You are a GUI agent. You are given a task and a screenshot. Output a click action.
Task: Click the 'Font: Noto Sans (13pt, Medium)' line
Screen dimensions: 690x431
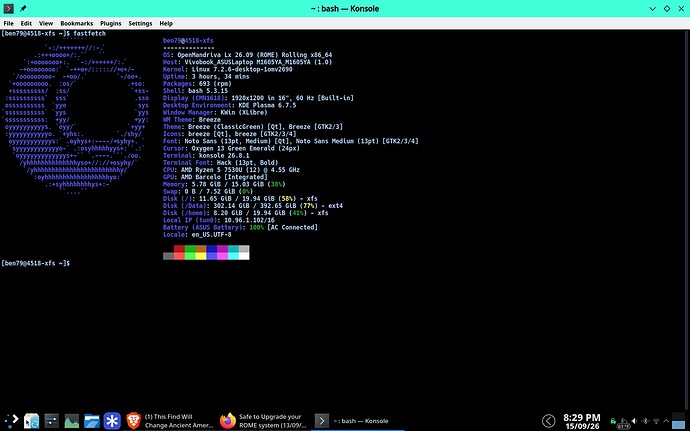290,141
